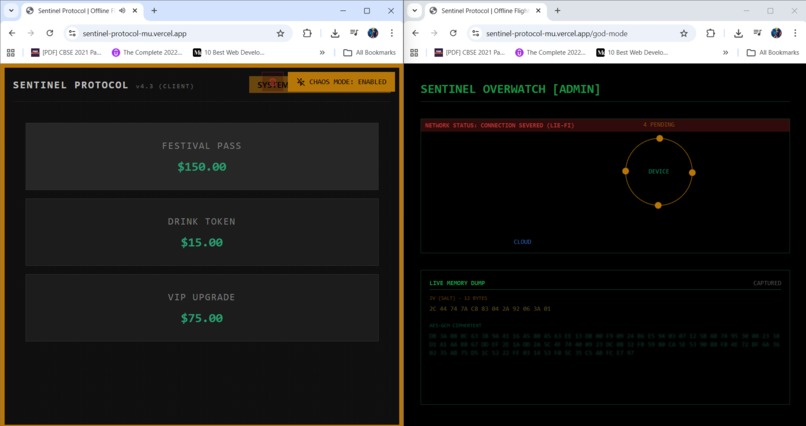Open a new tab in the right window
The image size is (806, 426).
557,10
